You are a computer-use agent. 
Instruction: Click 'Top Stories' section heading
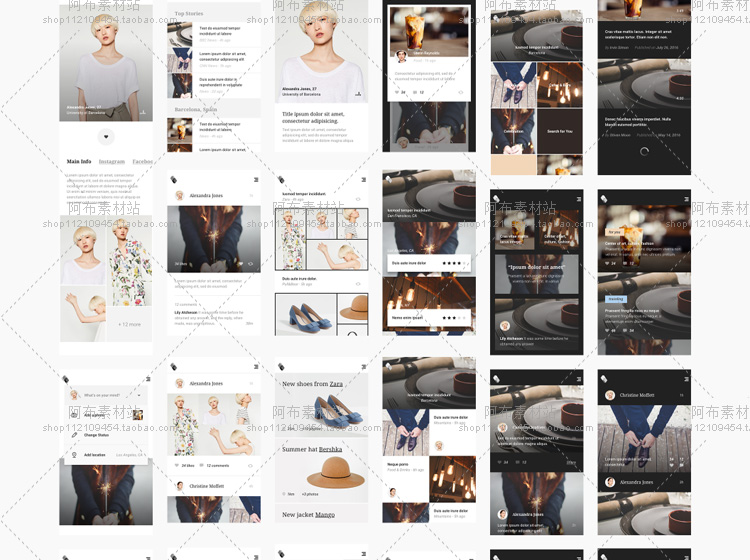(x=188, y=13)
